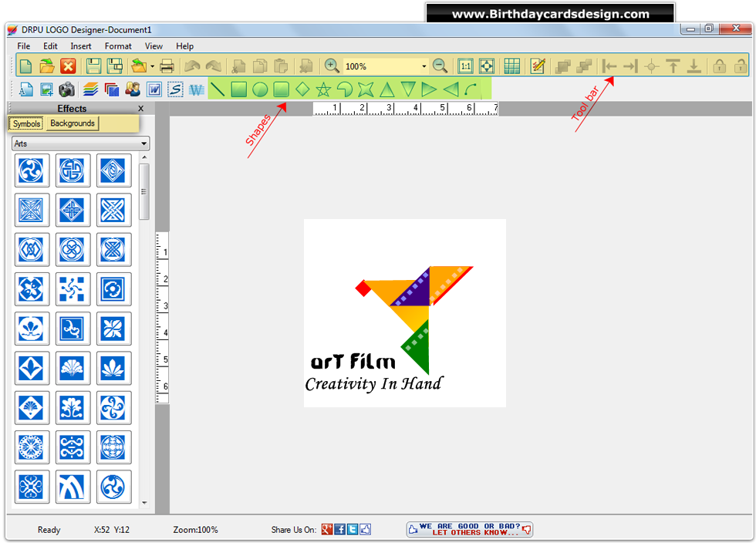Zoom in with the magnifier plus icon

331,66
